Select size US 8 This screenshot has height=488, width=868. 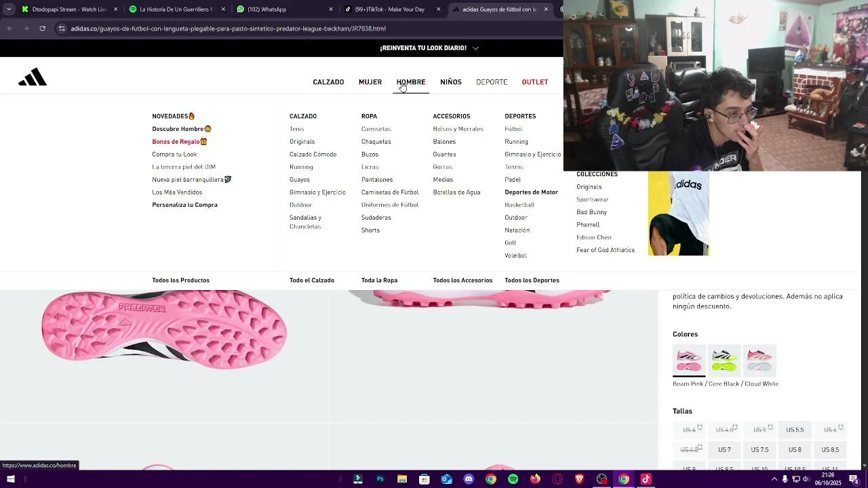pos(795,450)
